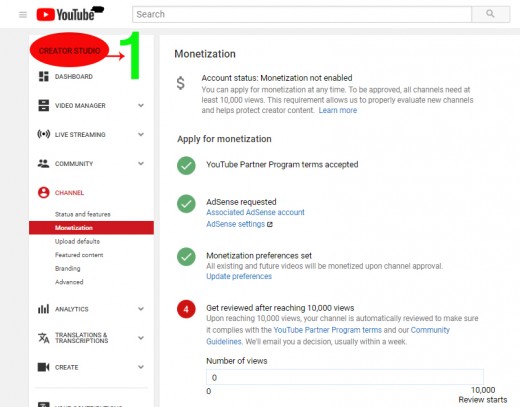The image size is (520, 407).
Task: Click the green check beside AdSense requested
Action: [186, 204]
